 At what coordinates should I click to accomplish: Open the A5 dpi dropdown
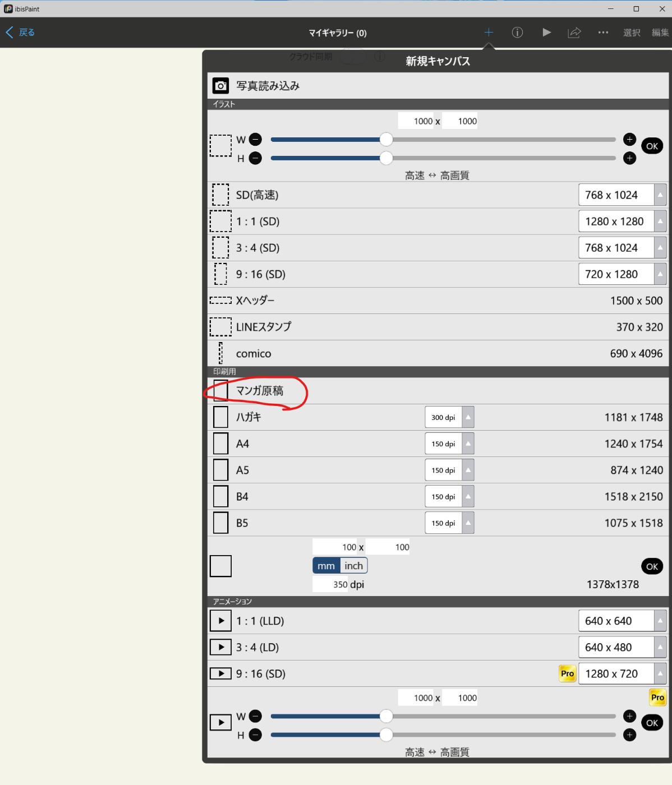point(449,470)
